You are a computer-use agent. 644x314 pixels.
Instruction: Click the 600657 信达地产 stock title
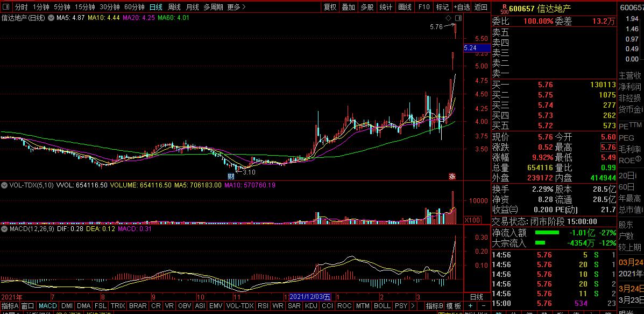[540, 8]
